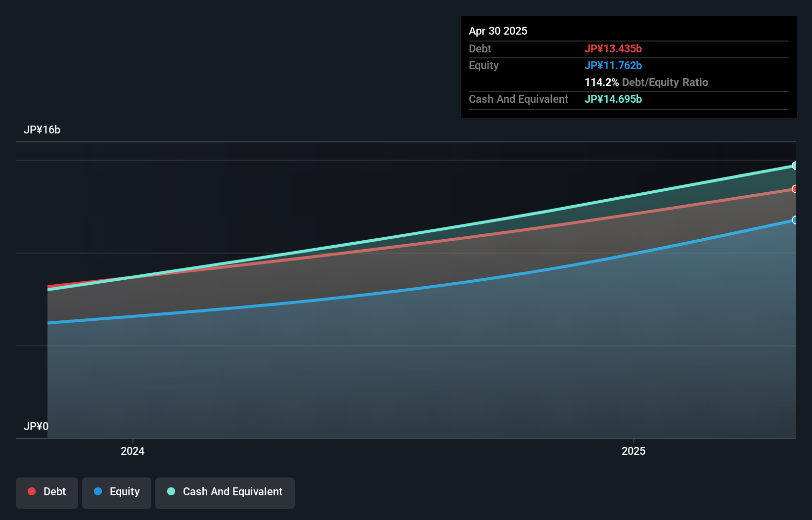Image resolution: width=812 pixels, height=520 pixels.
Task: Click the blue Equity legend dot
Action: [x=99, y=492]
